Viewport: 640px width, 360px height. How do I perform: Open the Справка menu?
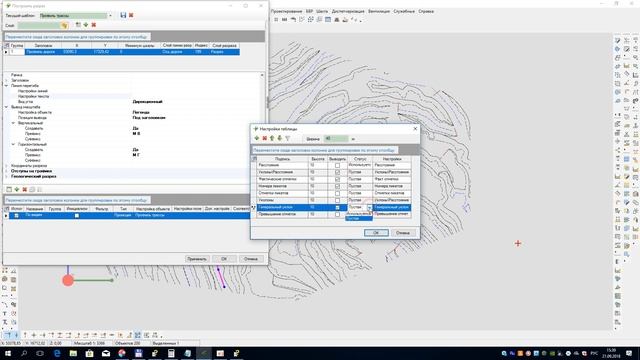pyautogui.click(x=426, y=11)
